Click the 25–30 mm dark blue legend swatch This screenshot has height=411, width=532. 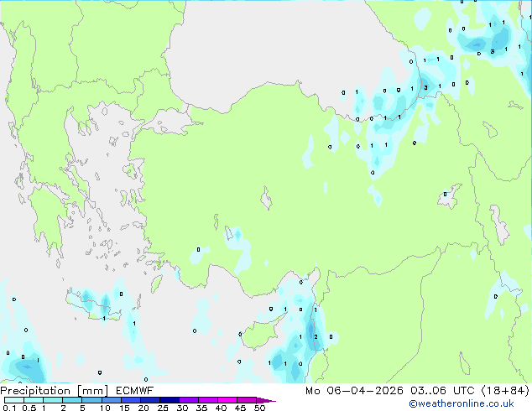(x=170, y=400)
